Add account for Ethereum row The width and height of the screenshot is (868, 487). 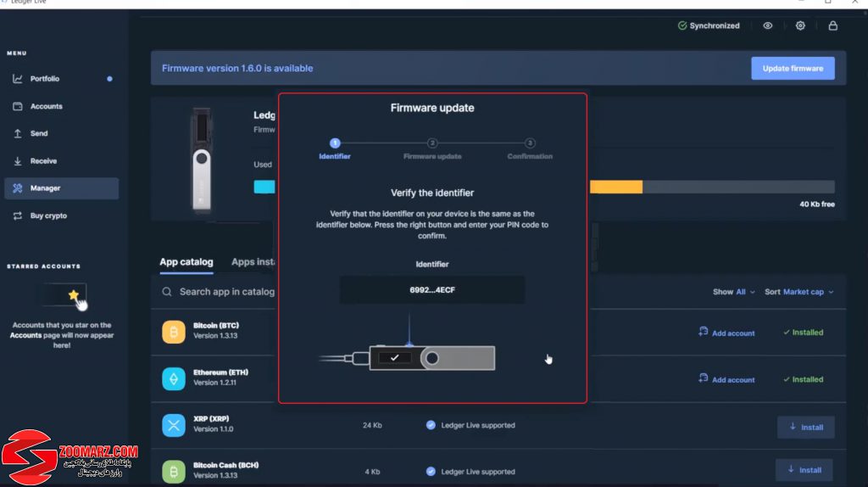pos(726,379)
